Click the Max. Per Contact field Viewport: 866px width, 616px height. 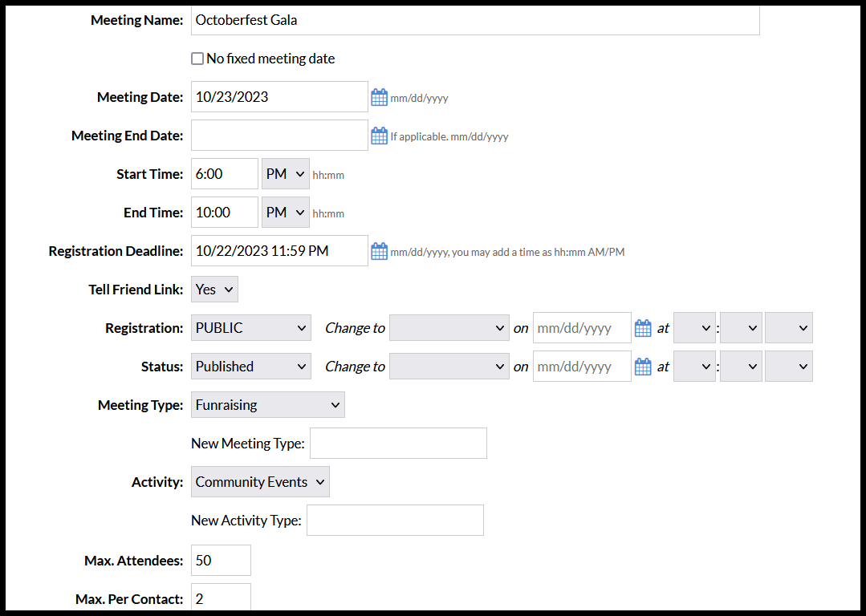pos(221,598)
